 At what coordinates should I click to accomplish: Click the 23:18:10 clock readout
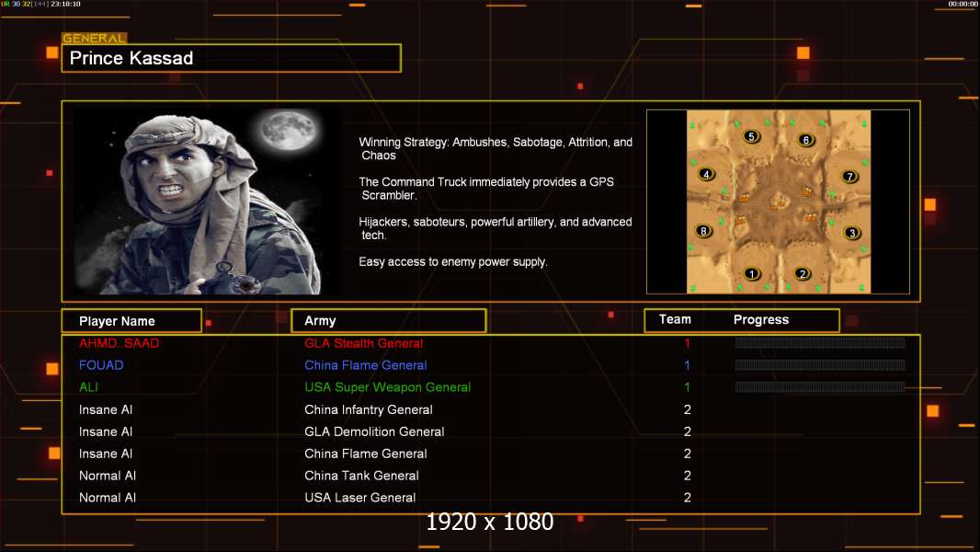(65, 4)
